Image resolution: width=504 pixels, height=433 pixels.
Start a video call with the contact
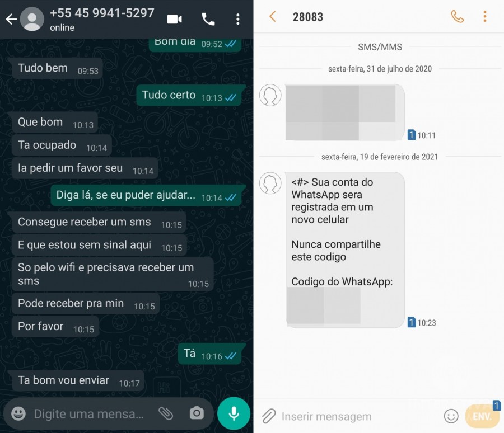[x=175, y=19]
